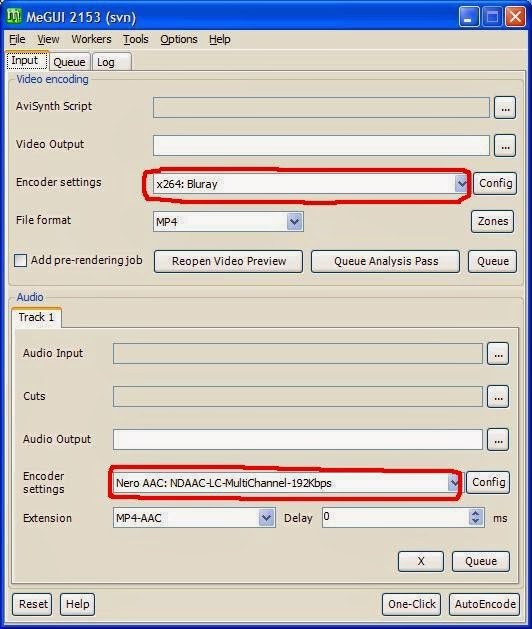Open the Workers menu
This screenshot has height=629, width=532.
[91, 39]
